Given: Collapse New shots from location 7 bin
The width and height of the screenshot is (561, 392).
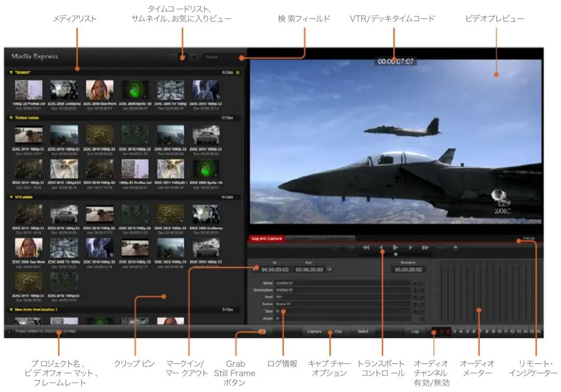Looking at the screenshot, I should 11,310.
